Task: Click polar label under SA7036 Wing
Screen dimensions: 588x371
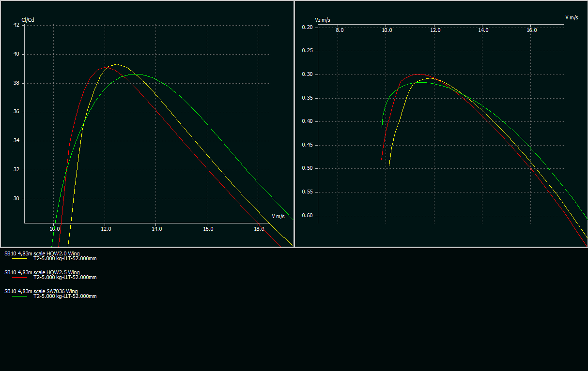Action: (x=65, y=296)
